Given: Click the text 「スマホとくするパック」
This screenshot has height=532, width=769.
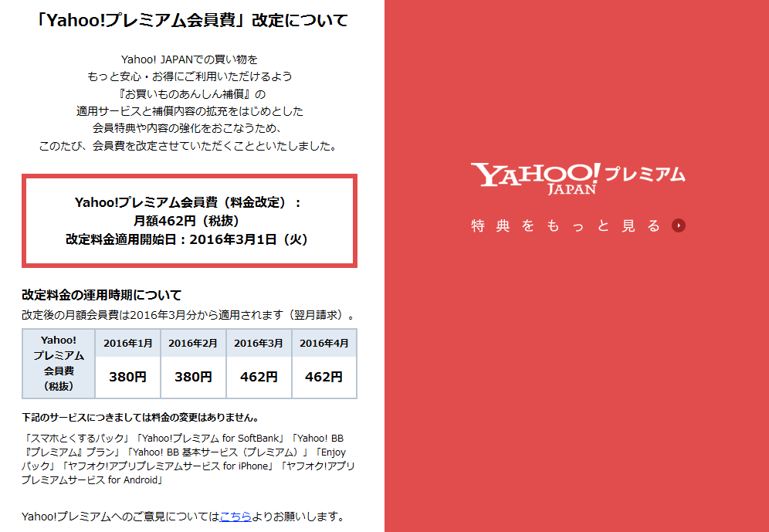Looking at the screenshot, I should pyautogui.click(x=79, y=438).
